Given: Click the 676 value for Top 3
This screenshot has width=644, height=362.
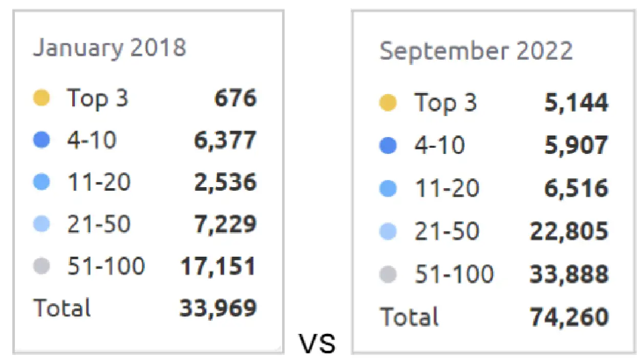Looking at the screenshot, I should pos(235,98).
